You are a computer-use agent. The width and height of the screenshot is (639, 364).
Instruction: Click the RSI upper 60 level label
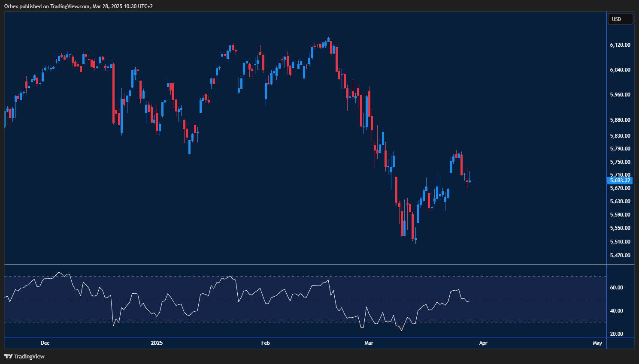[616, 288]
